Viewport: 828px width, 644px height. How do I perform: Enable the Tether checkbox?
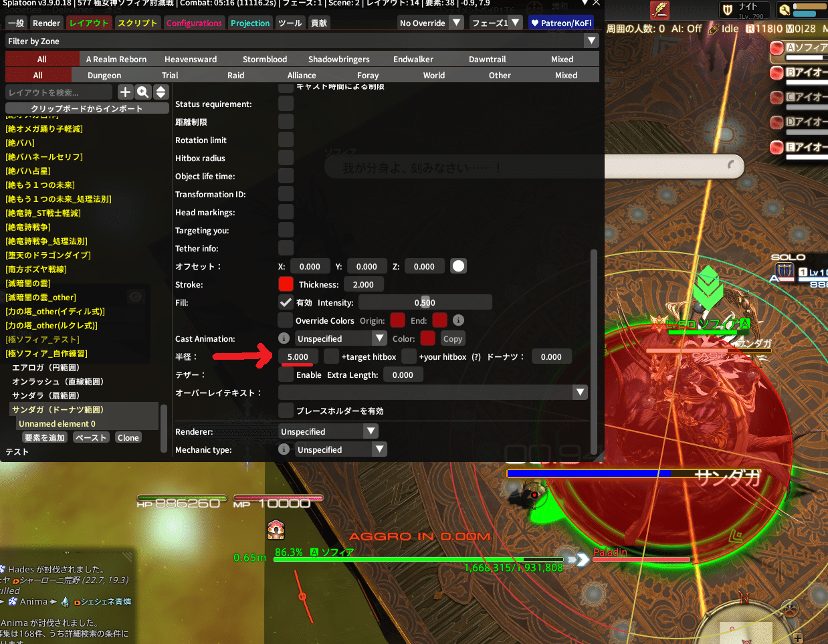pos(286,374)
